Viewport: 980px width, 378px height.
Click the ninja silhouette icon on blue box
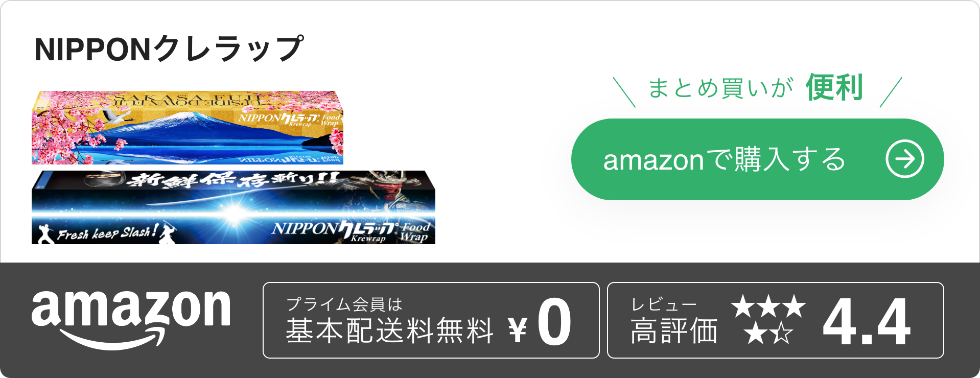pyautogui.click(x=45, y=234)
